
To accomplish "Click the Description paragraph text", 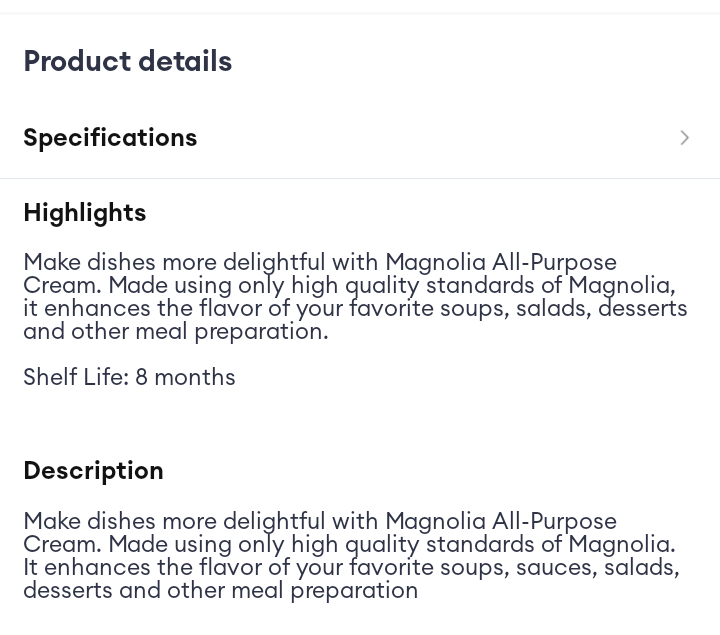I will point(351,556).
